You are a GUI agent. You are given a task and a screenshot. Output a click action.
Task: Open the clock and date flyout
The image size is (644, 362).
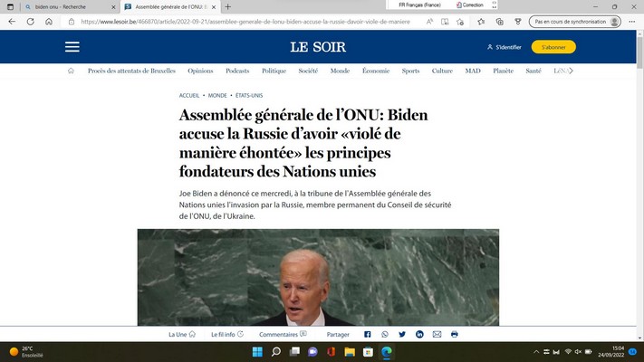[x=611, y=352]
